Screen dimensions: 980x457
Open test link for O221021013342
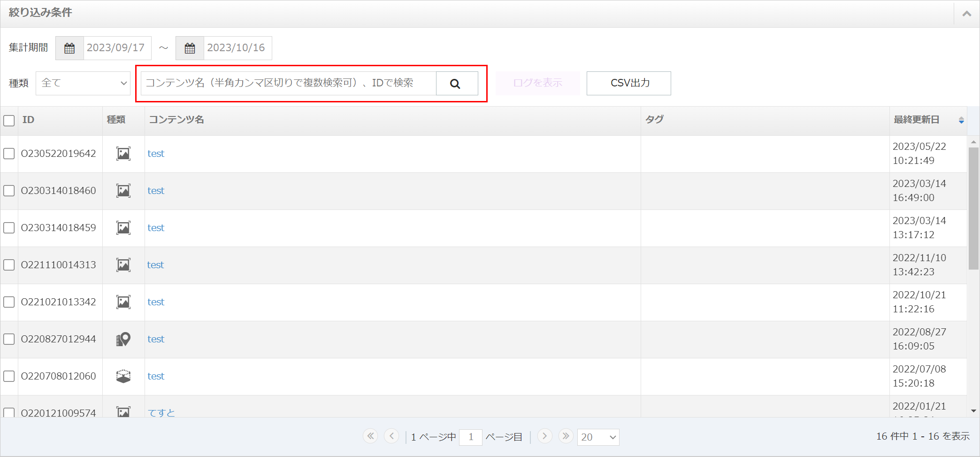pos(156,302)
